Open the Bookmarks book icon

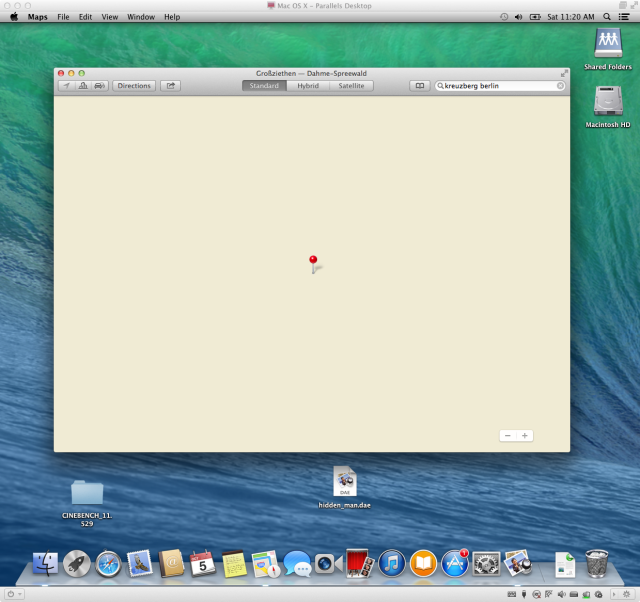(420, 86)
